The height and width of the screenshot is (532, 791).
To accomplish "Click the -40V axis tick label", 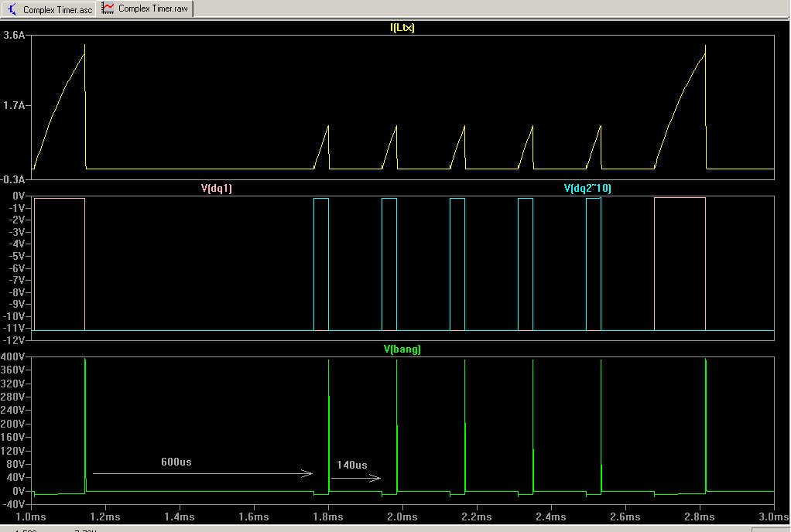I will tap(14, 504).
